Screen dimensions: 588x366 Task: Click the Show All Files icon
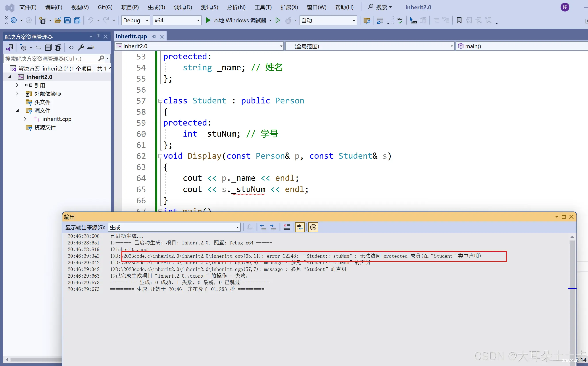click(x=58, y=48)
